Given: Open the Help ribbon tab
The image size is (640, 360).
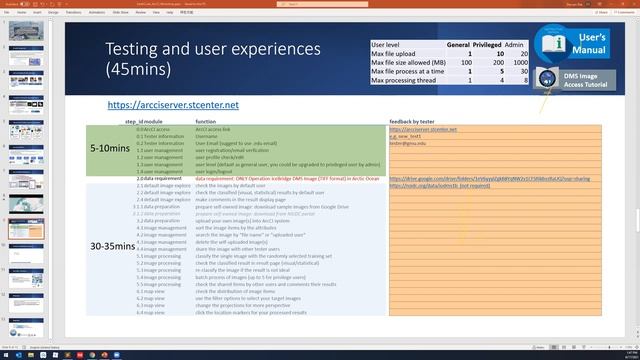Looking at the screenshot, I should point(170,13).
